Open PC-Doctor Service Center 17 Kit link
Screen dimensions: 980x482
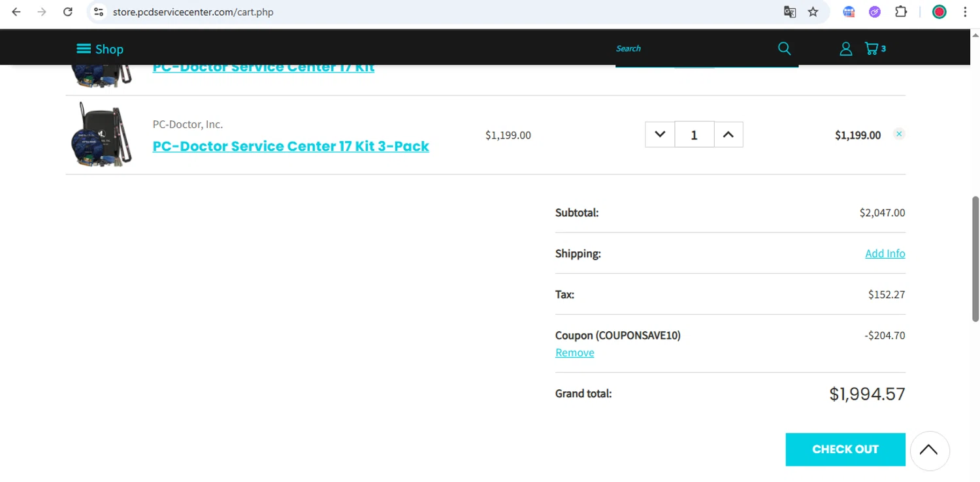tap(263, 67)
